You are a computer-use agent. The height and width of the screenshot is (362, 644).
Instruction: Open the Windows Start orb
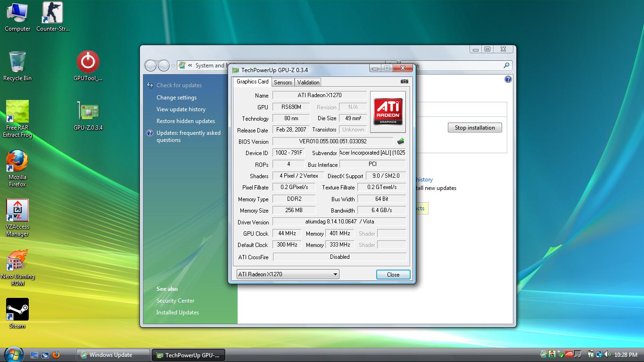pyautogui.click(x=13, y=354)
